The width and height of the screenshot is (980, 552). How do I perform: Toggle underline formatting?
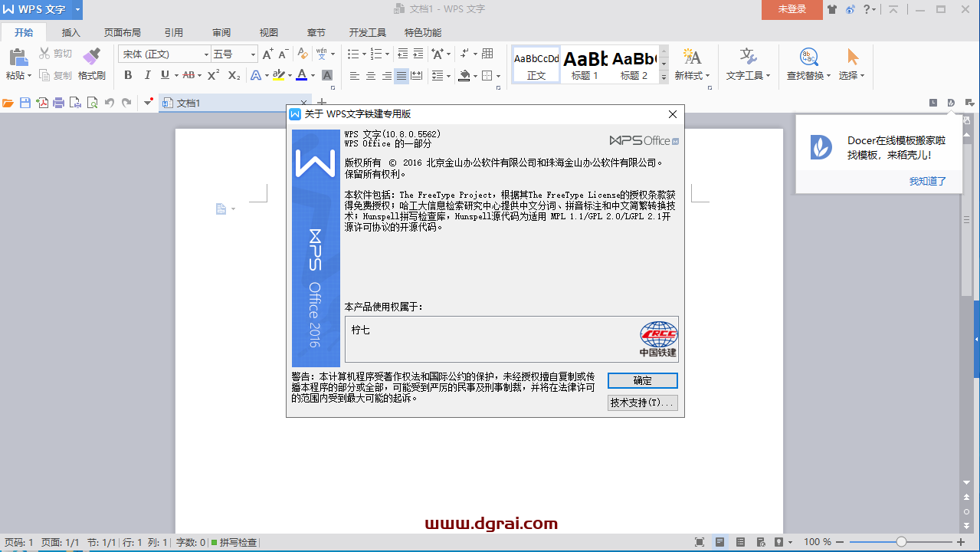point(164,75)
